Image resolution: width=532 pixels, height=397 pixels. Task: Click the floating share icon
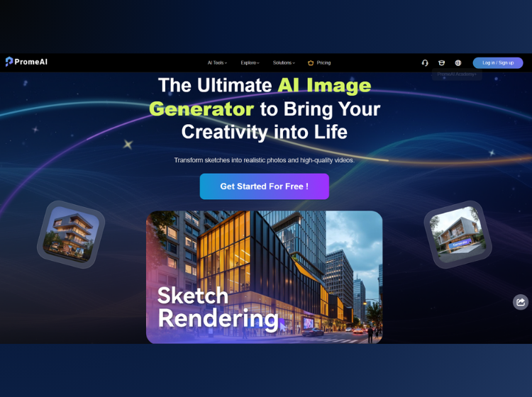pos(521,302)
